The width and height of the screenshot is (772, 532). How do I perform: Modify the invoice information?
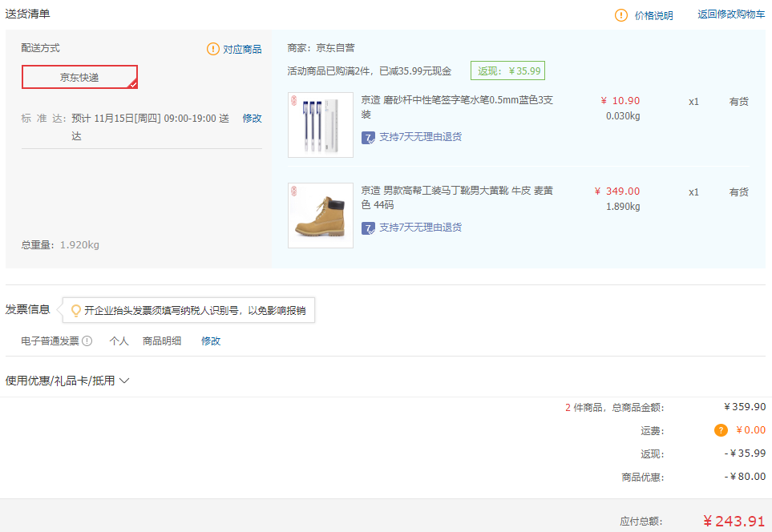coord(211,341)
